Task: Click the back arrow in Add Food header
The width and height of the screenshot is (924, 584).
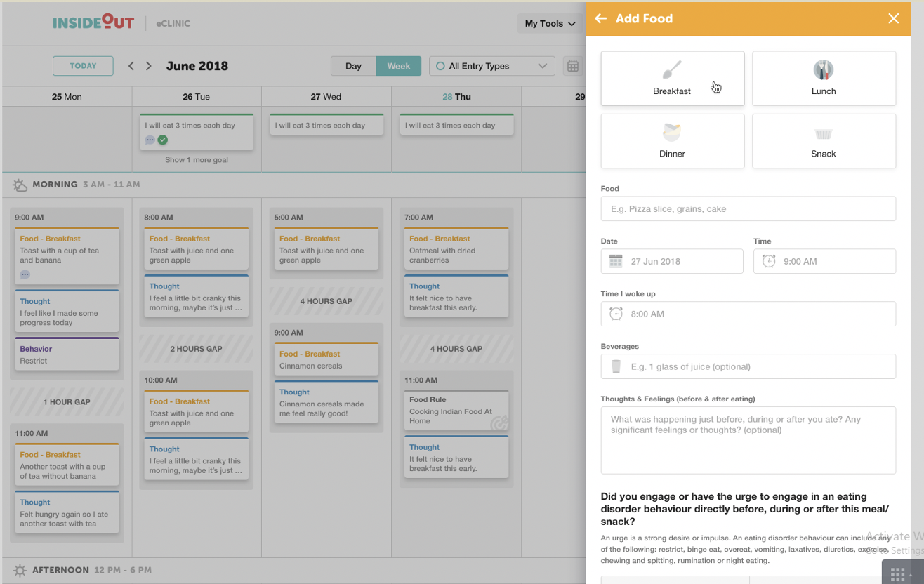Action: pos(600,19)
